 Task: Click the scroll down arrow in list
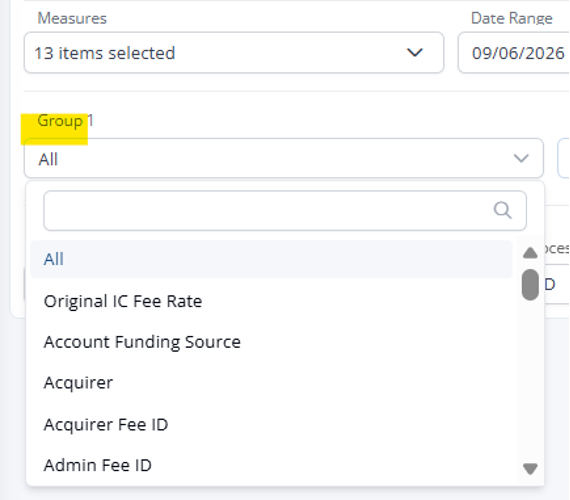tap(530, 468)
